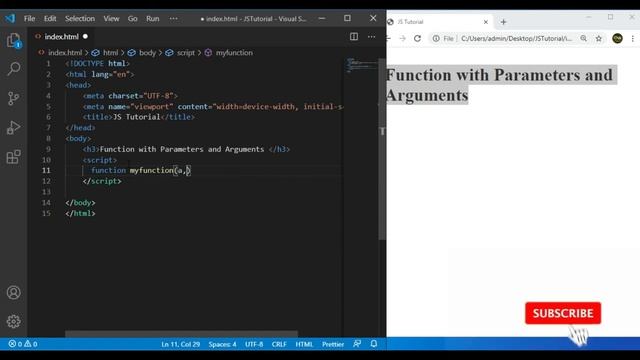640x360 pixels.
Task: Change indentation via Spaces: 4
Action: click(x=222, y=344)
